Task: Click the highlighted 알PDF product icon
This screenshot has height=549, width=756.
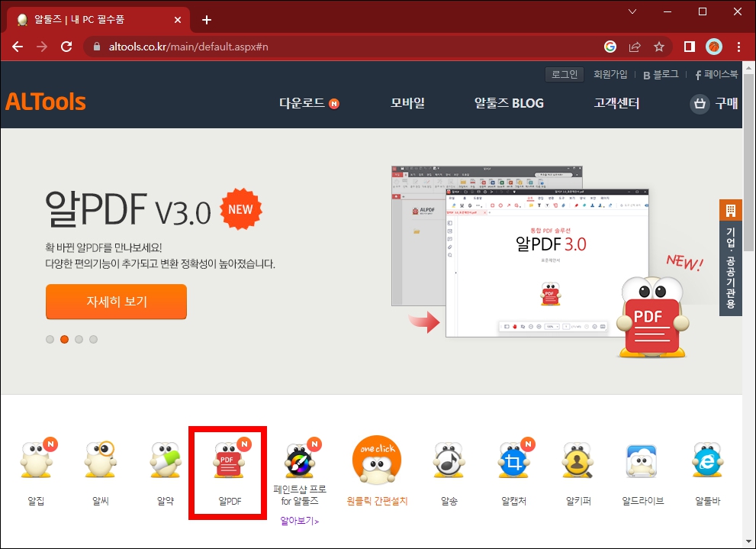Action: click(x=228, y=464)
